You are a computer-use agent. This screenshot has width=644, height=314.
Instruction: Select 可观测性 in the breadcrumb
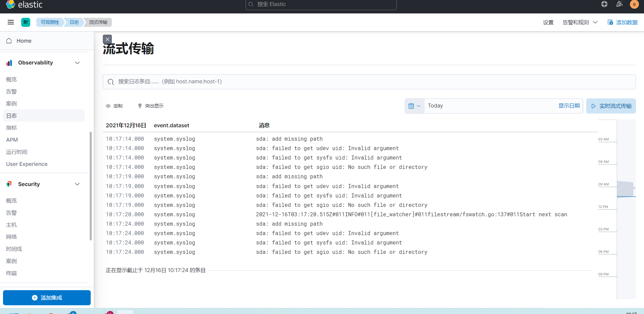[x=49, y=22]
